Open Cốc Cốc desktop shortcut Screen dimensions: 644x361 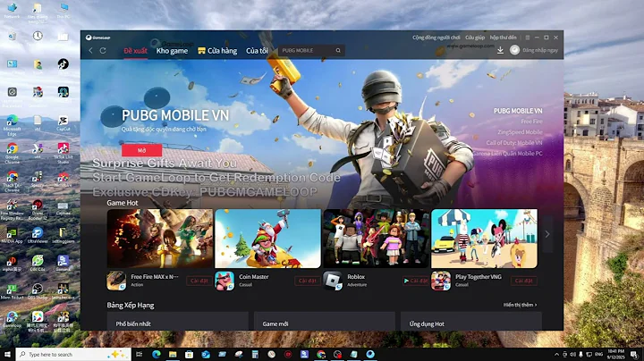[x=38, y=264]
